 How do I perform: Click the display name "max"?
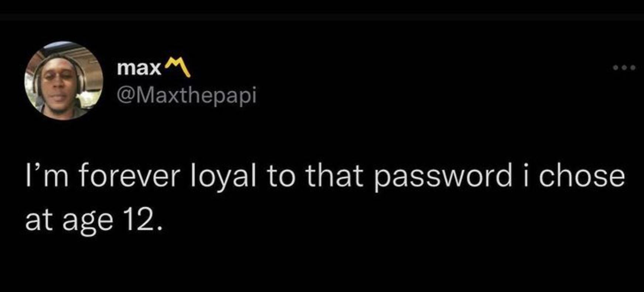[x=139, y=69]
